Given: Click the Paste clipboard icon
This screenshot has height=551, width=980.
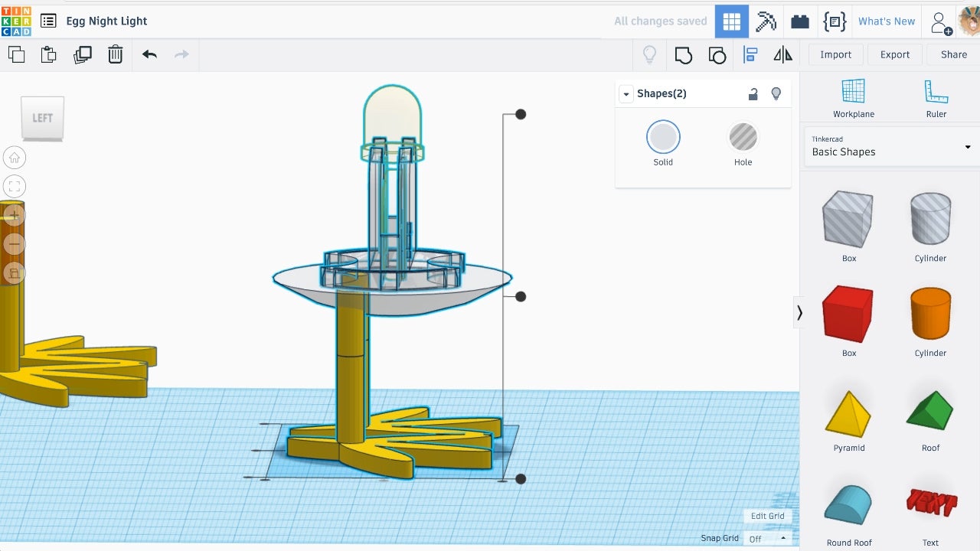Looking at the screenshot, I should click(x=49, y=54).
